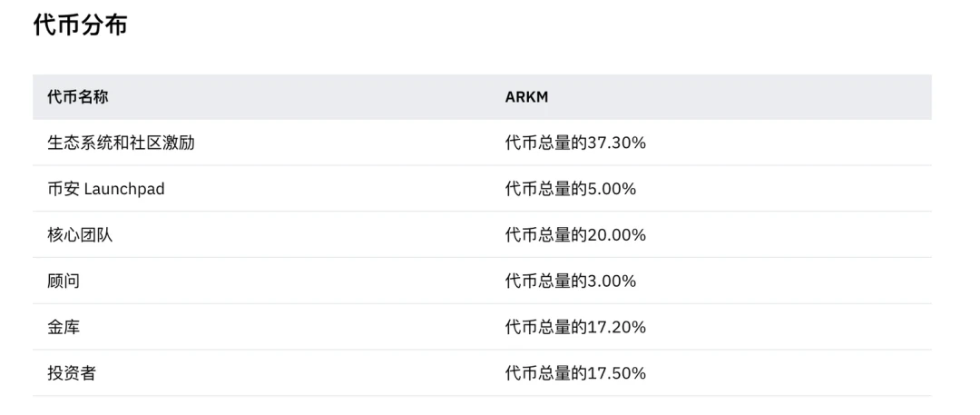Viewport: 980px width, 415px height.
Task: Click the 37.30% figure for 生态系统和社区激励
Action: click(x=618, y=143)
